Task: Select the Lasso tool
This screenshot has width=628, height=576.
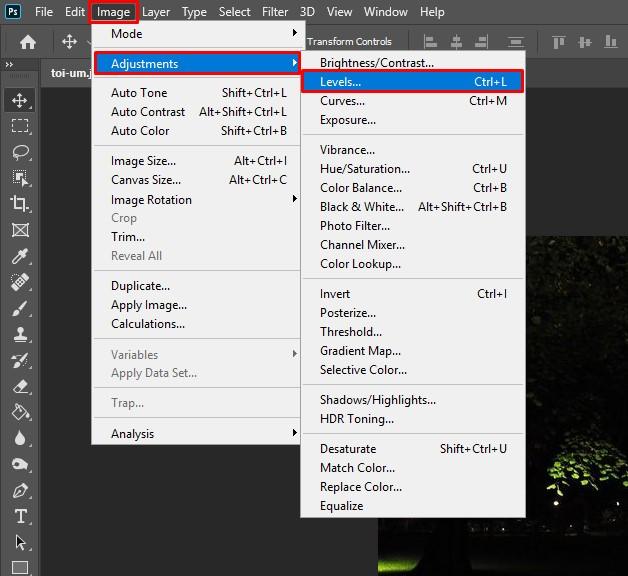Action: point(20,152)
